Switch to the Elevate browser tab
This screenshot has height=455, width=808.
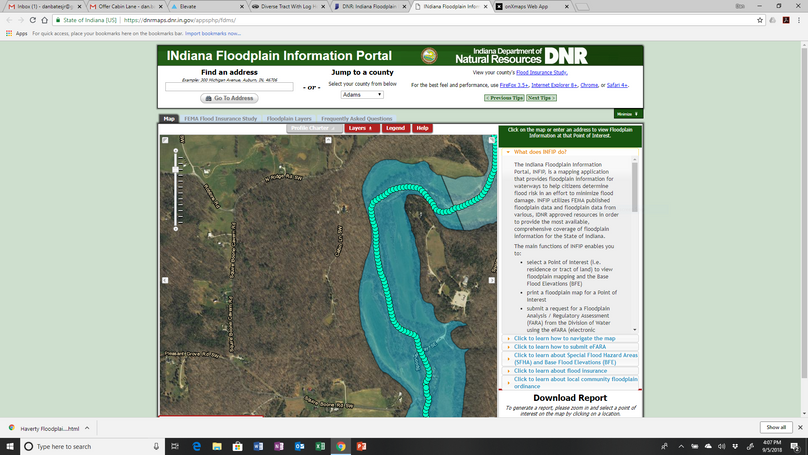(206, 7)
